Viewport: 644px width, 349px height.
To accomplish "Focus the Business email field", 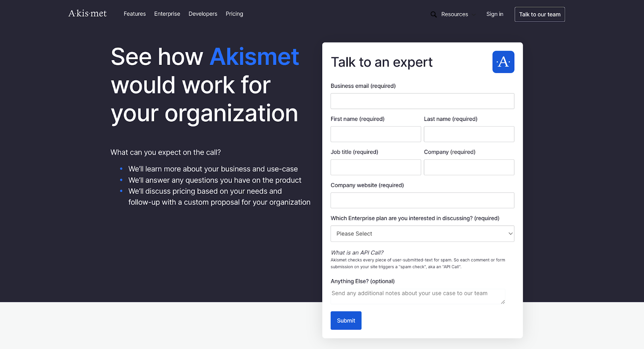I will tap(422, 101).
